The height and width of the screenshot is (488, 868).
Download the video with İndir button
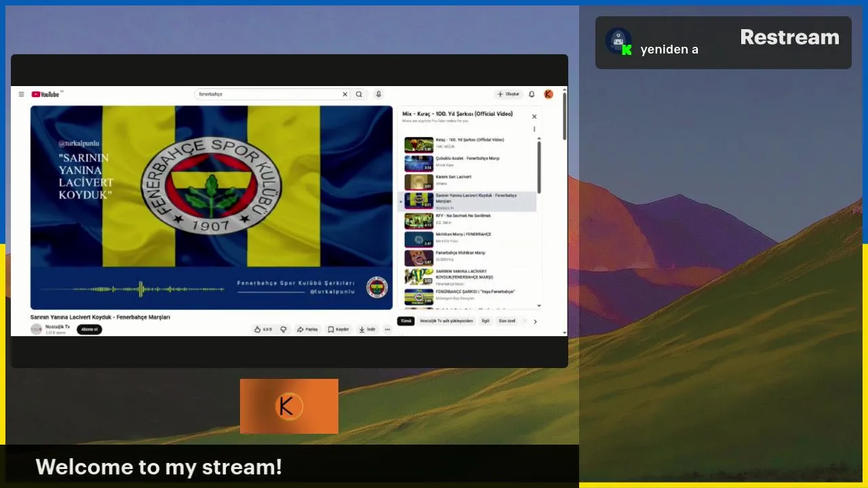(x=367, y=329)
